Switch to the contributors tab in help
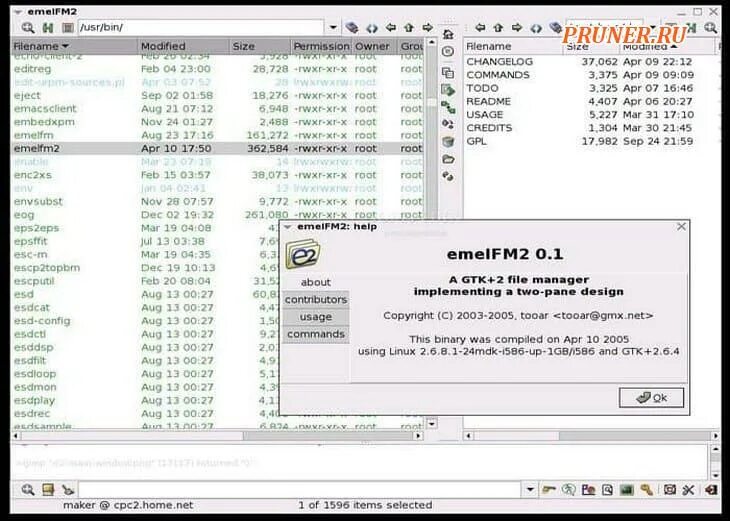 316,299
